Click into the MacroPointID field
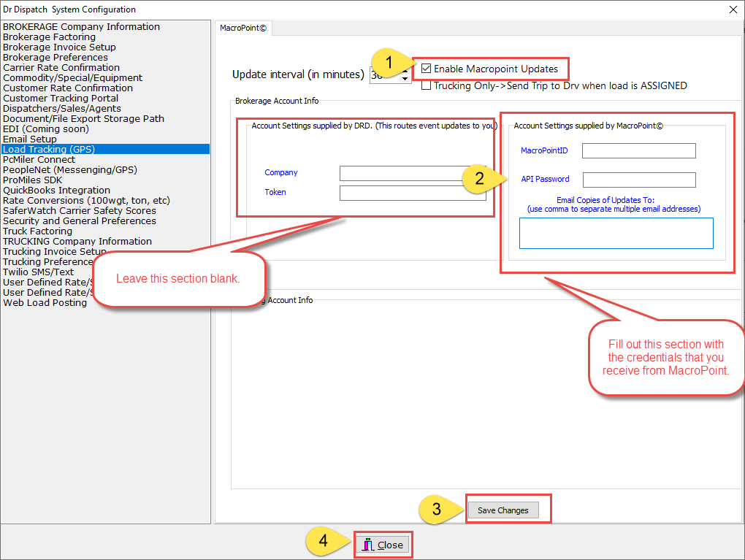745x560 pixels. (x=638, y=150)
